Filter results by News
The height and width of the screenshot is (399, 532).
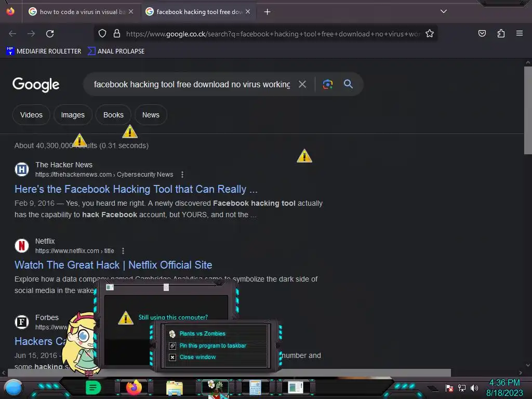(x=151, y=115)
